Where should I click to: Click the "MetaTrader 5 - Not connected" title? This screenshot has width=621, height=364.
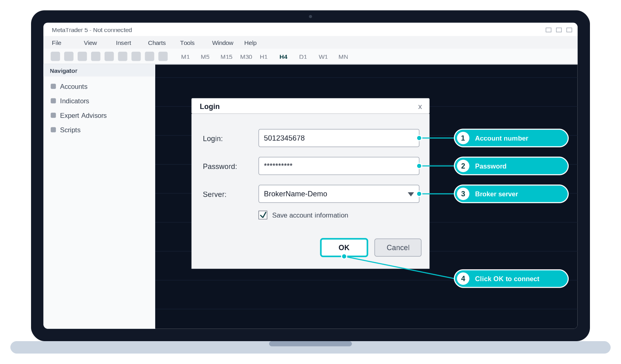92,30
